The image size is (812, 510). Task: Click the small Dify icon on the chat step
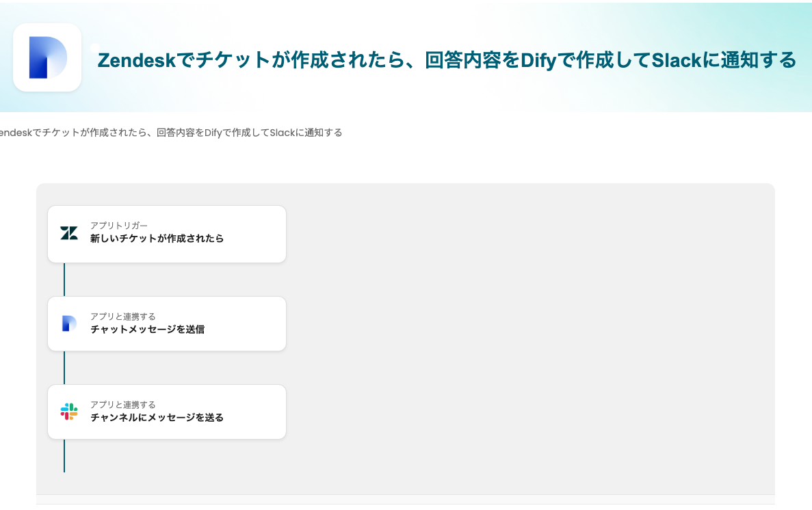tap(69, 323)
